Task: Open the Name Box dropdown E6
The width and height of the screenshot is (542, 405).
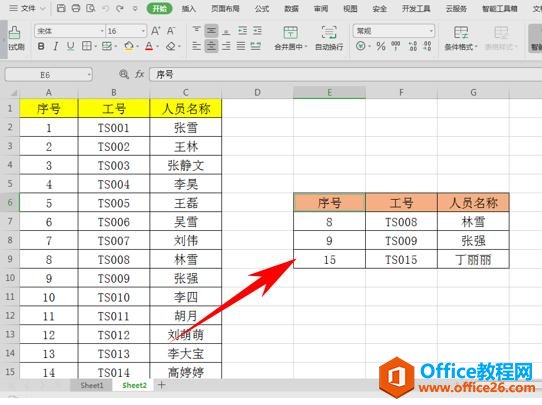Action: click(x=89, y=74)
